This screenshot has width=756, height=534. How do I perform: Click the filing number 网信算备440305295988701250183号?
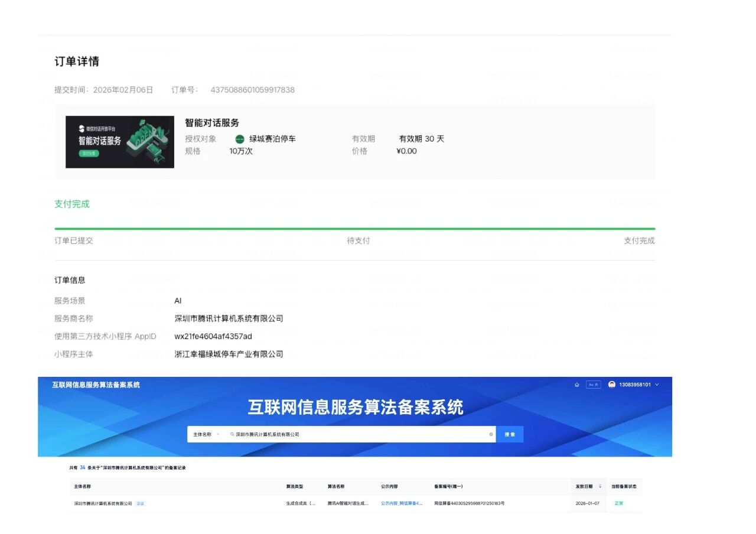point(470,503)
